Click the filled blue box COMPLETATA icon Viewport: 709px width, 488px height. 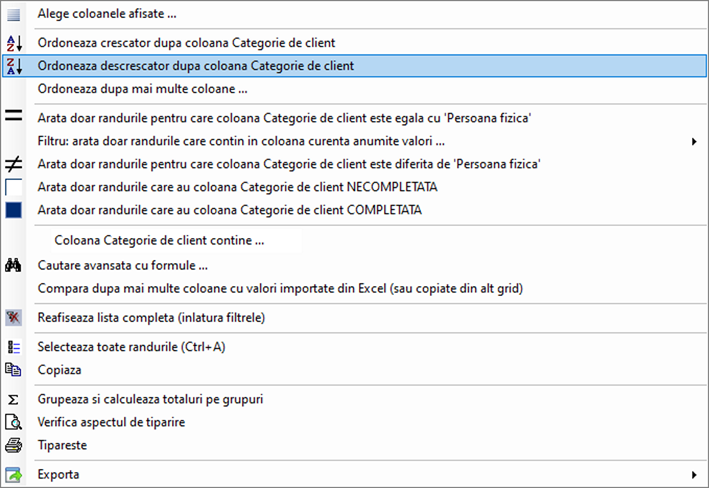tap(14, 210)
